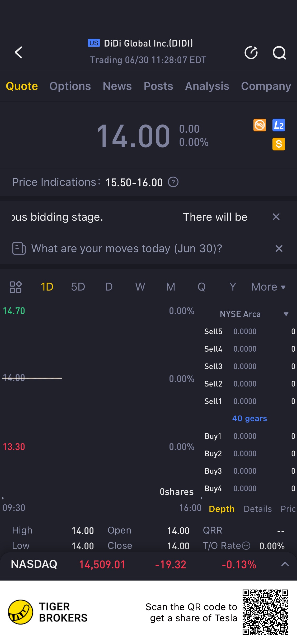Open the NYSE Arca exchange dropdown
This screenshot has height=644, width=297.
[x=286, y=314]
